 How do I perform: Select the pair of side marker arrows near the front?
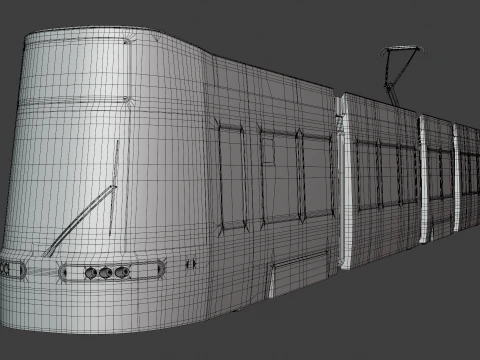tap(191, 264)
